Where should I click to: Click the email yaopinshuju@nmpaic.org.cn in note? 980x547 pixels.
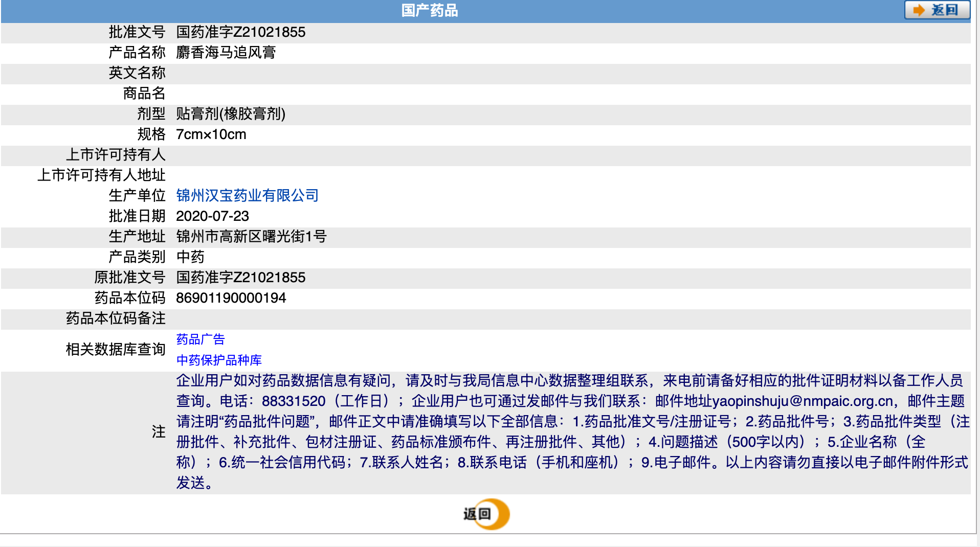point(803,401)
